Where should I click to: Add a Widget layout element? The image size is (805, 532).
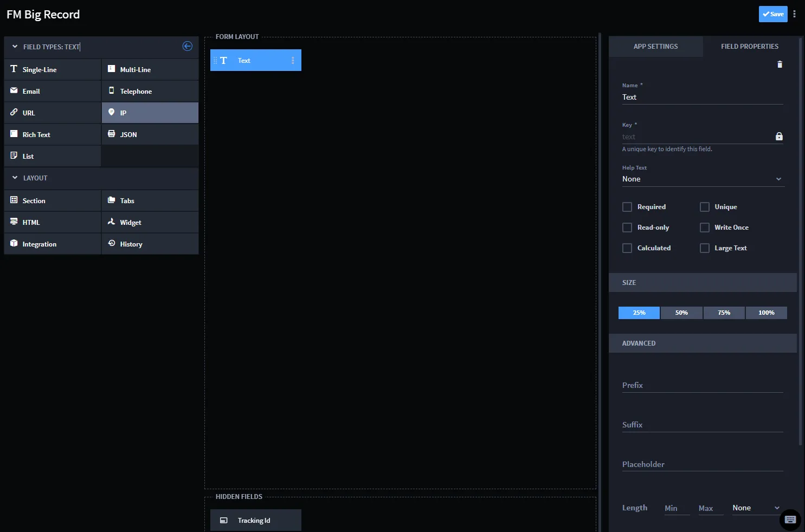[150, 222]
